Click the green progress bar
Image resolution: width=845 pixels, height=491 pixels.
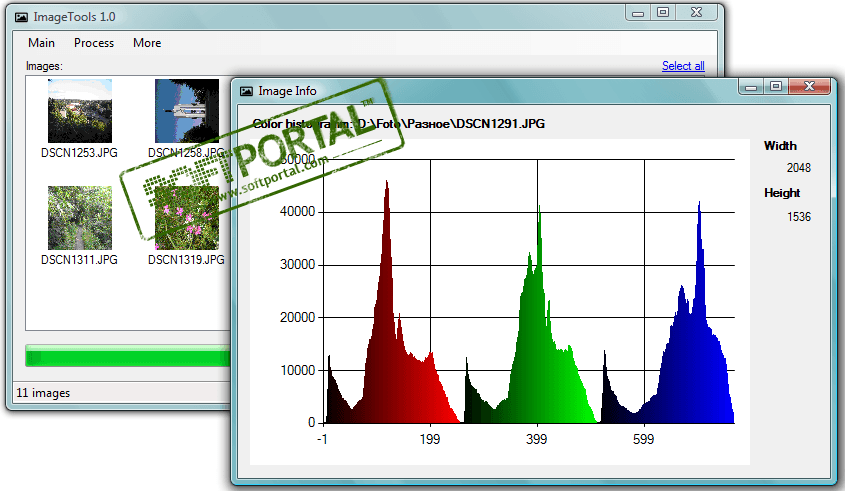point(128,356)
